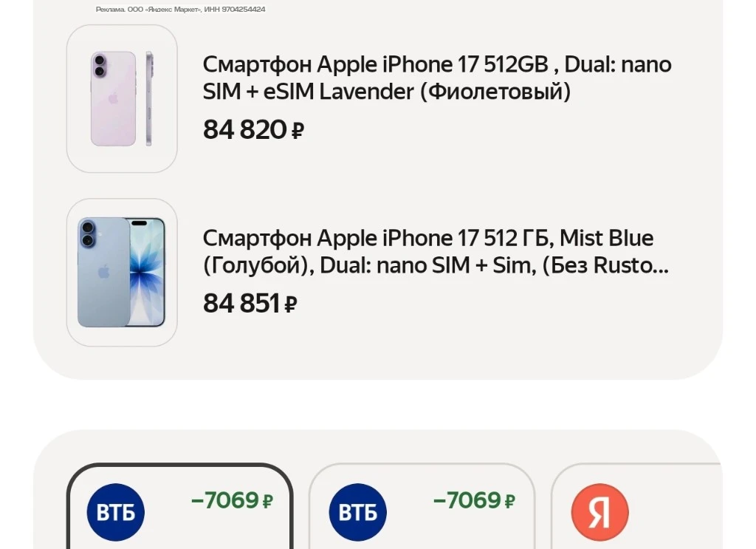Click the side-view of the lavender iPhone
Image resolution: width=756 pixels, height=549 pixels.
click(149, 98)
